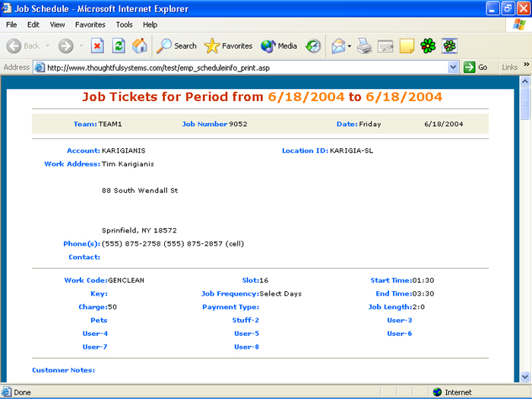Click the Customer Notes label
The image size is (532, 399).
pos(63,370)
